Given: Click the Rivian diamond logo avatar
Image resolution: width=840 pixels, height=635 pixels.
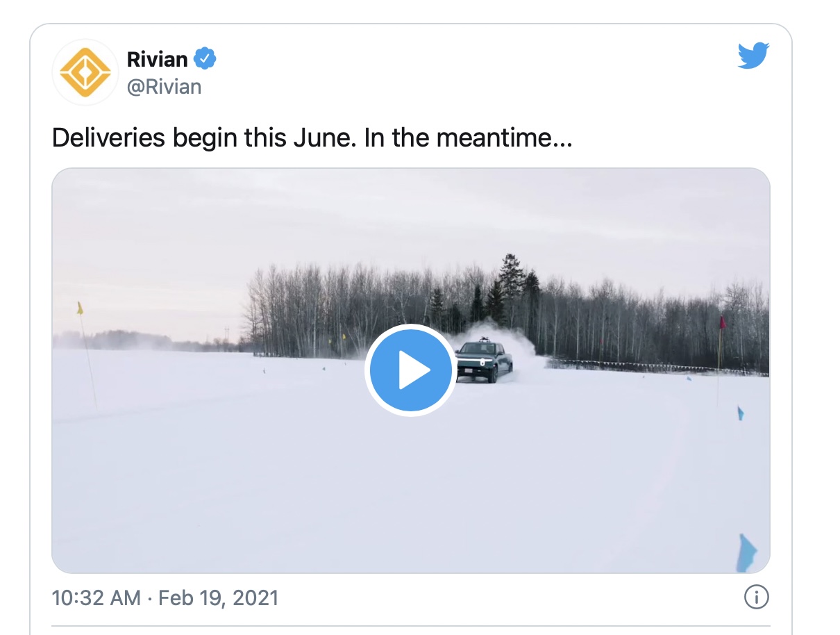Looking at the screenshot, I should coord(85,72).
